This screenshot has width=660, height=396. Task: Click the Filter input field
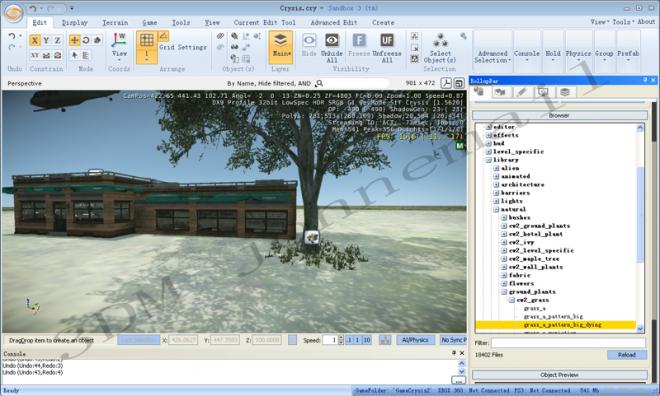coord(568,343)
